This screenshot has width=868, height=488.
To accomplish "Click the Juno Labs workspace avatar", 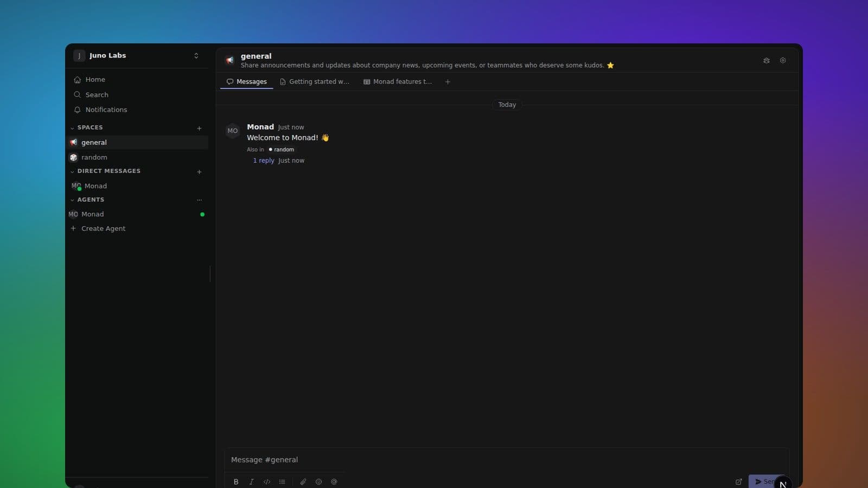I will click(79, 56).
